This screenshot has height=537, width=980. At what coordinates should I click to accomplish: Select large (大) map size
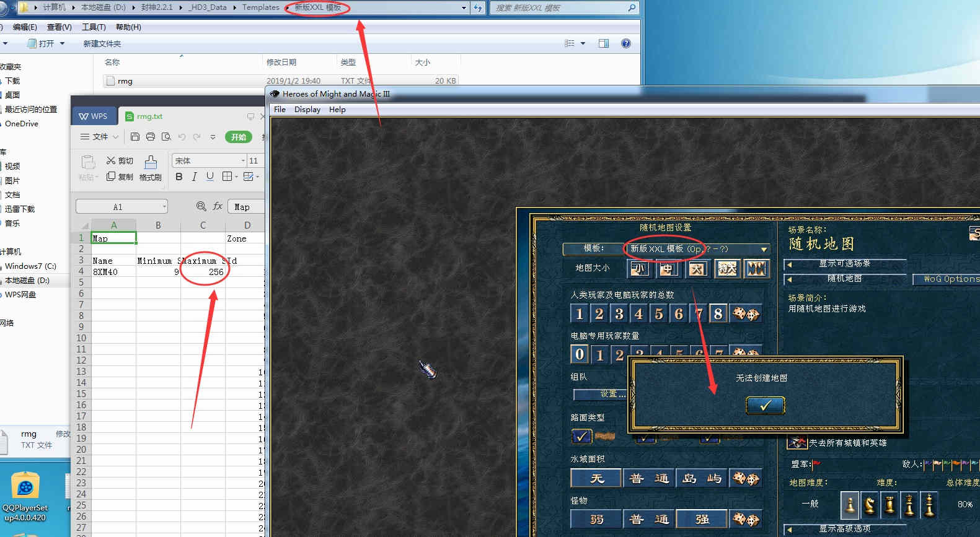pos(697,268)
